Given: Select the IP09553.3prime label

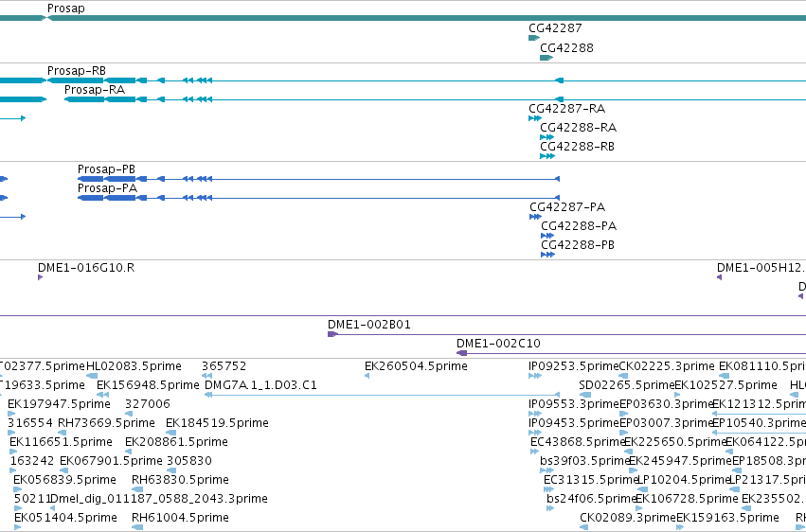Looking at the screenshot, I should click(x=574, y=404).
